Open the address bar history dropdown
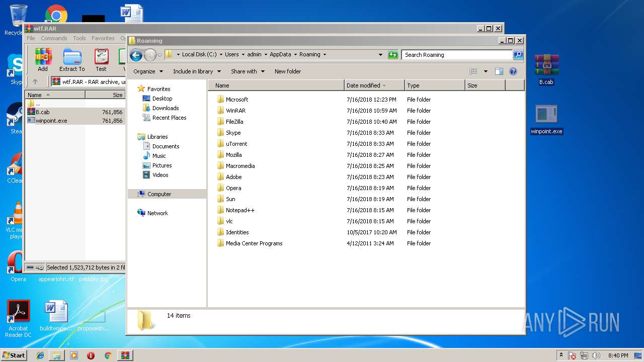The width and height of the screenshot is (644, 362). coord(380,55)
